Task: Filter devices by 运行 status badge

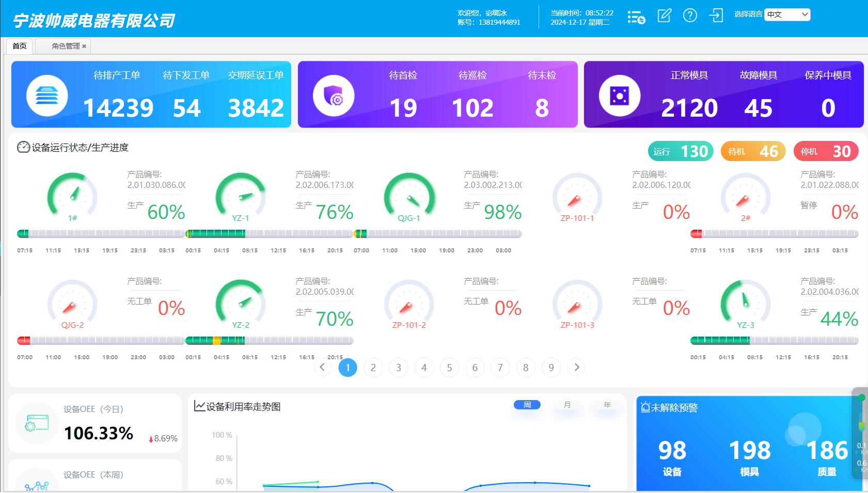Action: (681, 151)
